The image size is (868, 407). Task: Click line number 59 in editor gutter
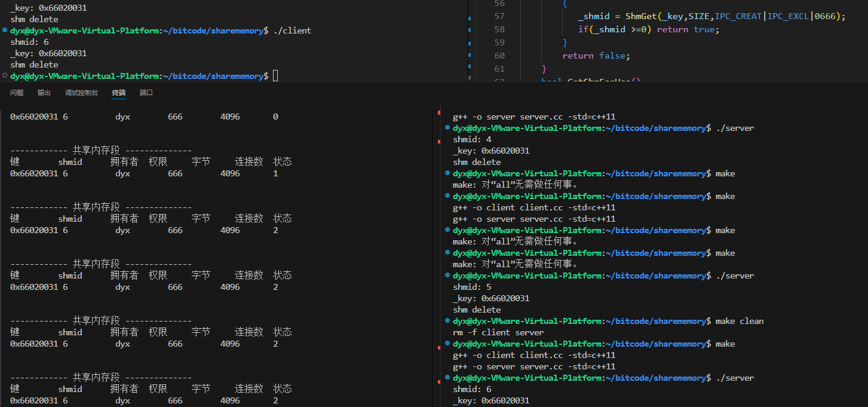click(499, 42)
